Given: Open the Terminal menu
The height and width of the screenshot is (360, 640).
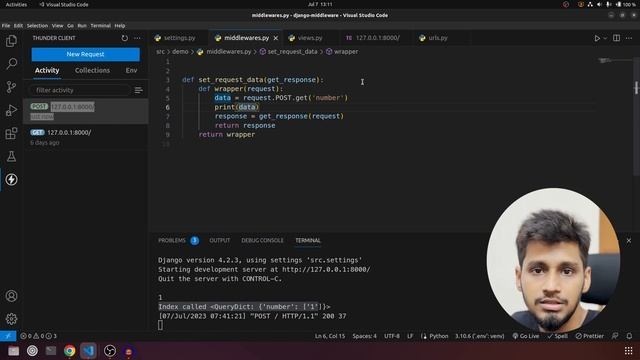Looking at the screenshot, I should (x=100, y=25).
